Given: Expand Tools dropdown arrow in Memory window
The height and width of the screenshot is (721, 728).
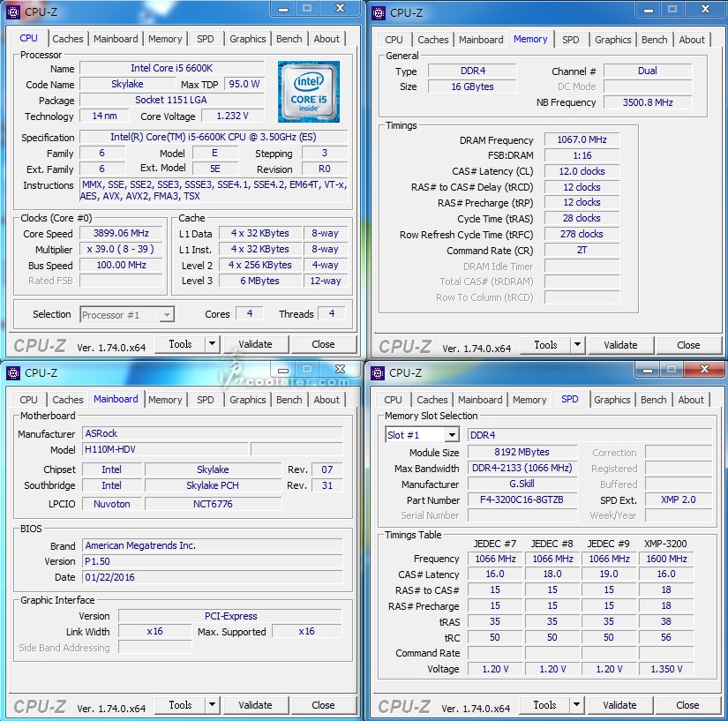Looking at the screenshot, I should coord(577,345).
